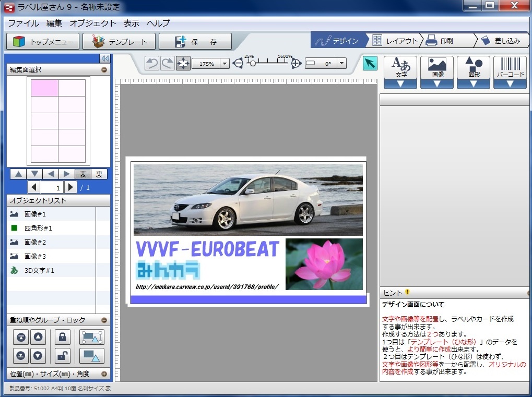This screenshot has height=397, width=532.
Task: Switch to back side 裏
Action: [x=99, y=174]
